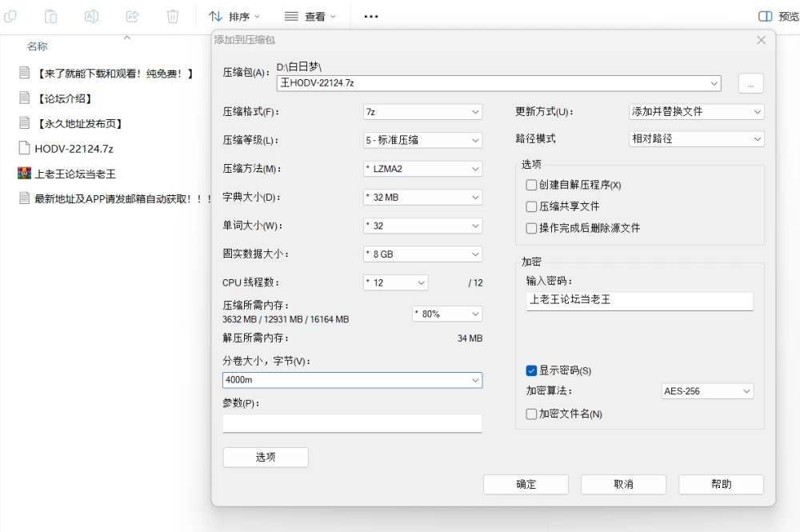800x532 pixels.
Task: Select the 上老王论坛当老王 WinRAR file icon
Action: click(24, 174)
